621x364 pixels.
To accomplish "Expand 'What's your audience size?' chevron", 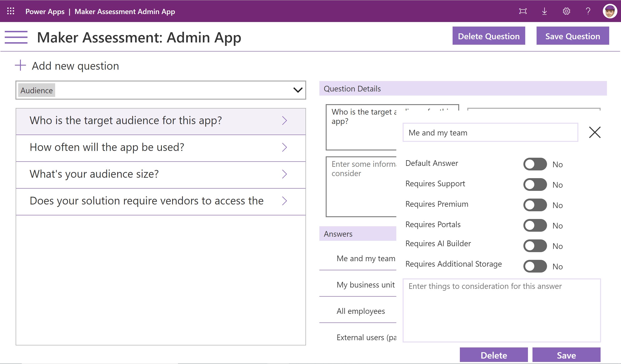I will tap(284, 174).
